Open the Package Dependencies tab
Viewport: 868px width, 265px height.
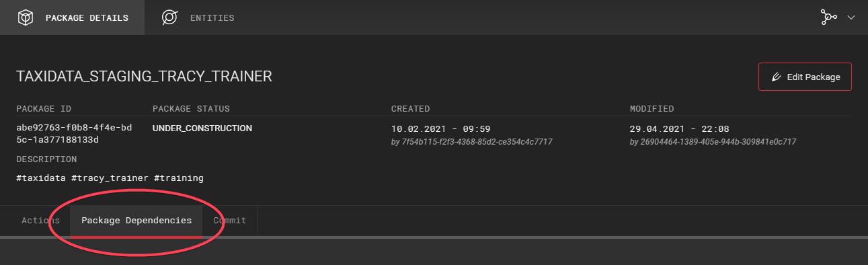click(x=136, y=221)
